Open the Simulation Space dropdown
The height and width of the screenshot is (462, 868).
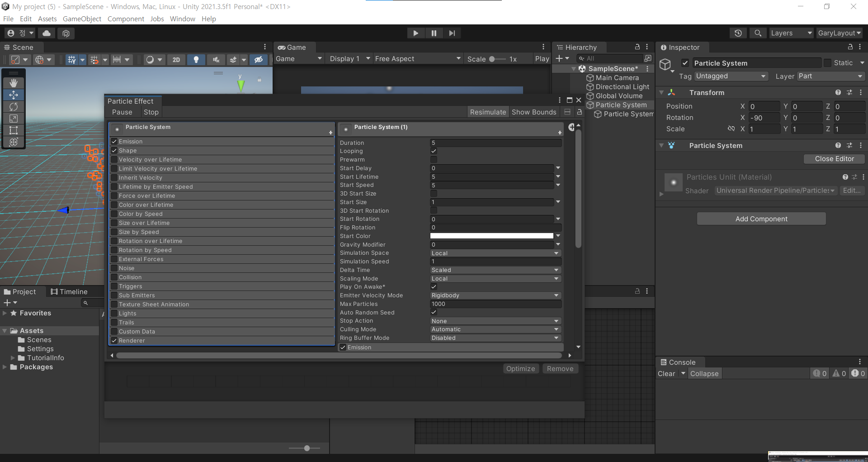tap(495, 253)
